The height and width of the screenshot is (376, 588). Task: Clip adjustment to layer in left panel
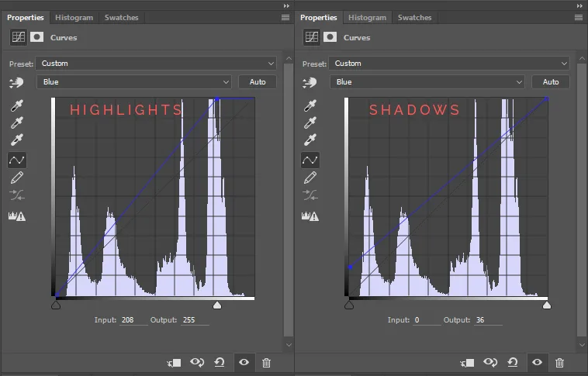click(174, 363)
